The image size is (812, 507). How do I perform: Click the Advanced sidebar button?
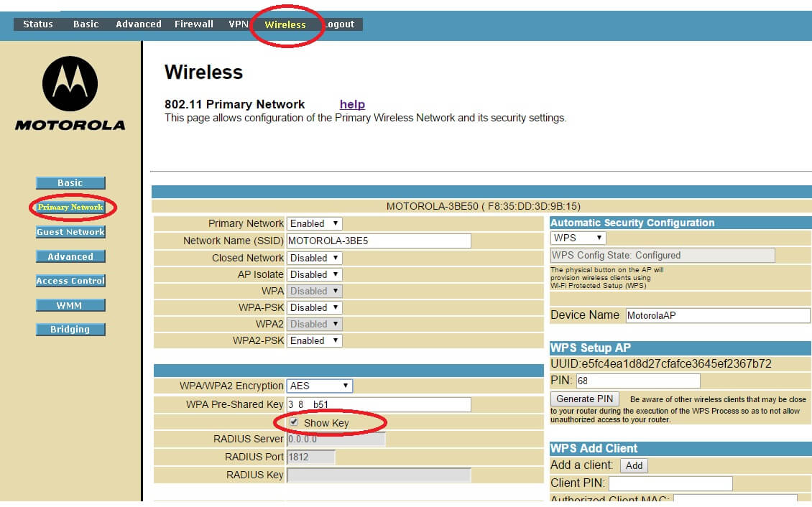point(70,256)
